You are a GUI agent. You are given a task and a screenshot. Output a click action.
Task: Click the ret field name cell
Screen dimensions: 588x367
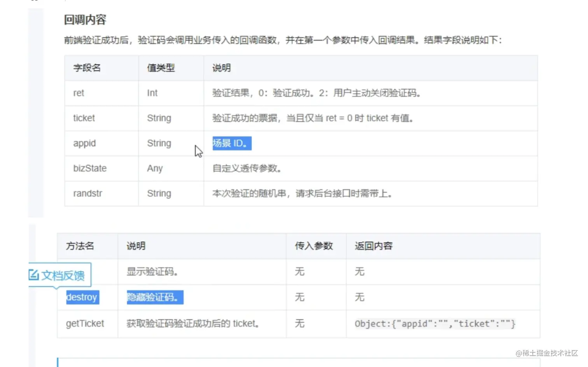[x=79, y=93]
